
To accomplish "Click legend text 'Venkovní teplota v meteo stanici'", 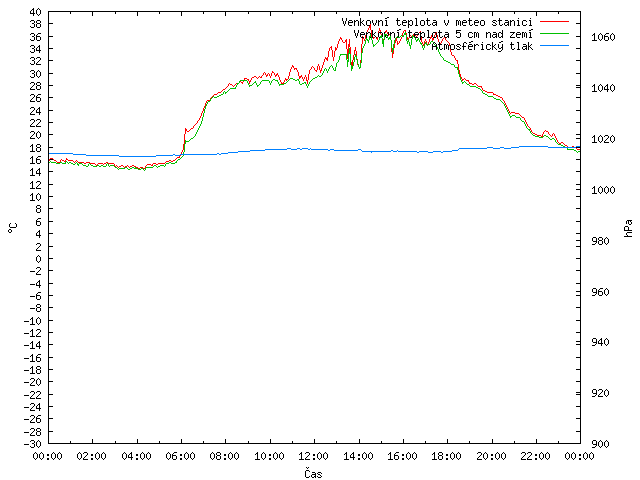I will pyautogui.click(x=437, y=22).
